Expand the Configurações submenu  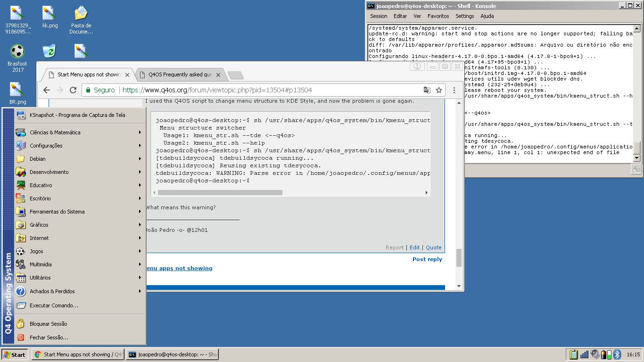click(79, 146)
